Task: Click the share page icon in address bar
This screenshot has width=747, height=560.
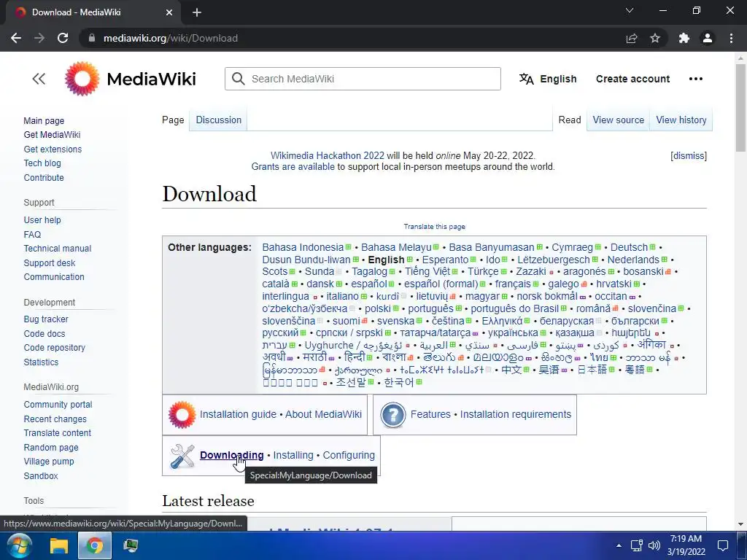Action: pyautogui.click(x=632, y=38)
